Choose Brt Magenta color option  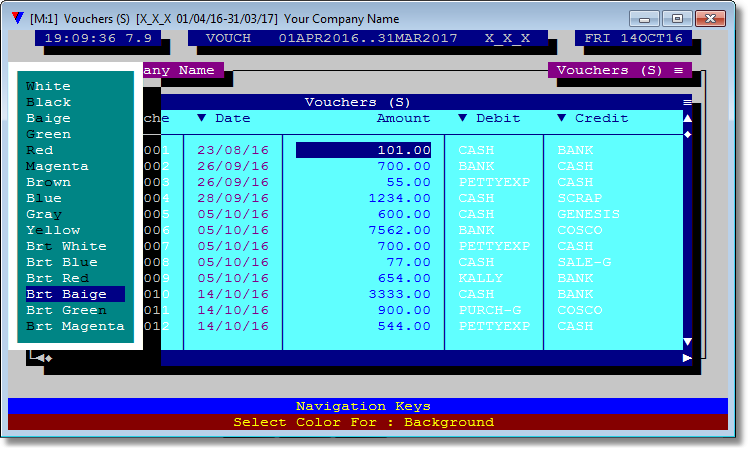tap(75, 326)
